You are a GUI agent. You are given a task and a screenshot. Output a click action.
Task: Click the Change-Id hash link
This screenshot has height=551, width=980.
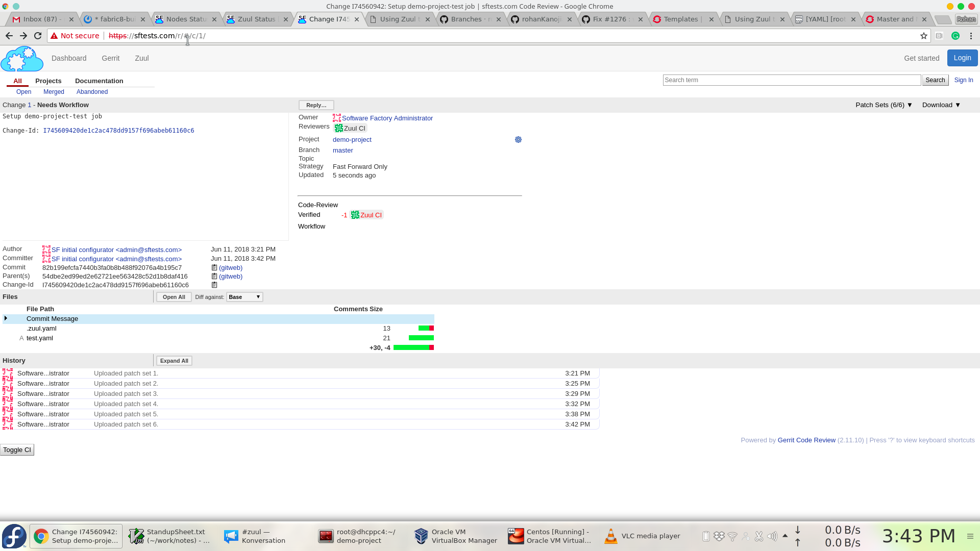pos(118,131)
